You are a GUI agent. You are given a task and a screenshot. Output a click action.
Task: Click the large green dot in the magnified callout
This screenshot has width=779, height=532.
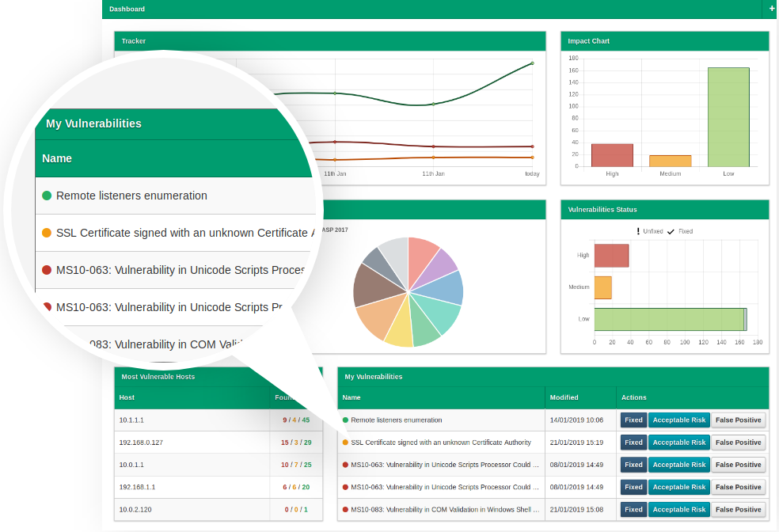pos(47,196)
